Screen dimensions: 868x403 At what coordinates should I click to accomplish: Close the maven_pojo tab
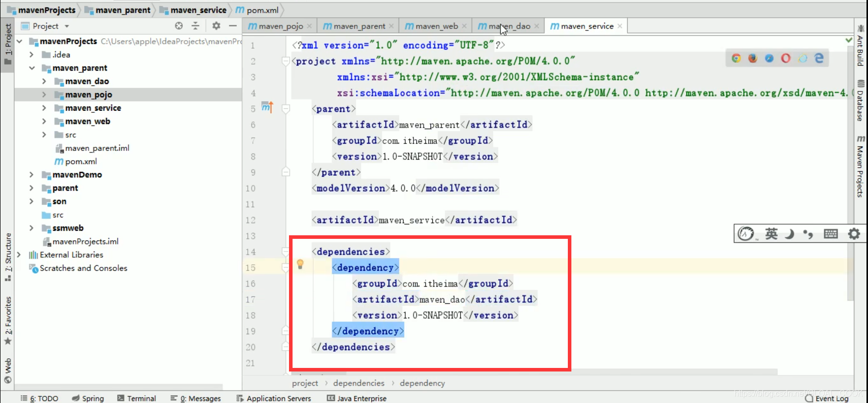(x=309, y=26)
